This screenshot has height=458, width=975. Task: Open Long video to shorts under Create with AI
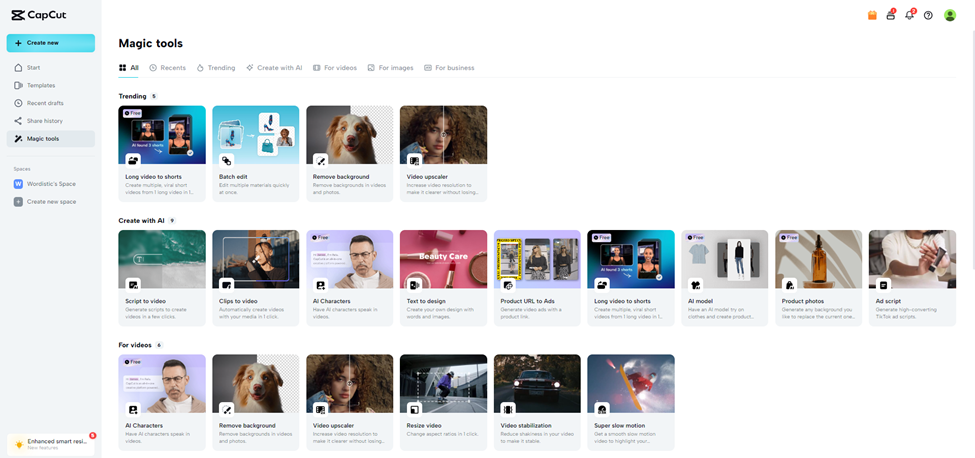point(631,259)
